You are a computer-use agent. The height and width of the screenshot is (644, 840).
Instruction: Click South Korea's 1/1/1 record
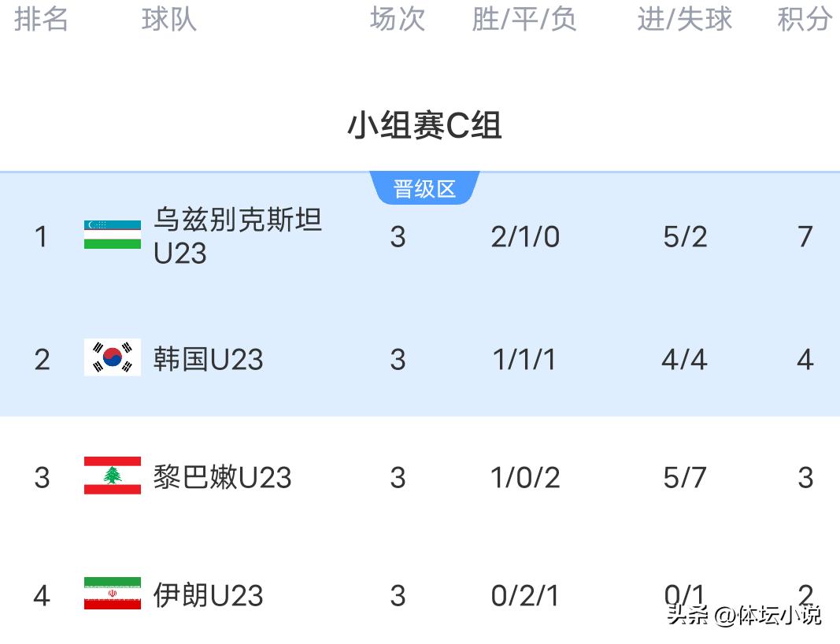pos(524,360)
